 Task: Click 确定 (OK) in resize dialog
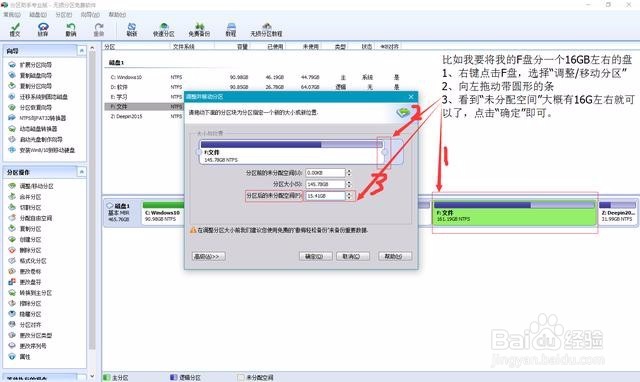[315, 256]
